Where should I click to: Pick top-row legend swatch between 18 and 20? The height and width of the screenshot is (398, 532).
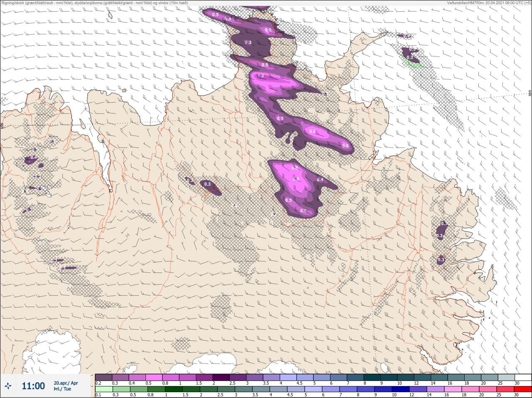pyautogui.click(x=473, y=377)
